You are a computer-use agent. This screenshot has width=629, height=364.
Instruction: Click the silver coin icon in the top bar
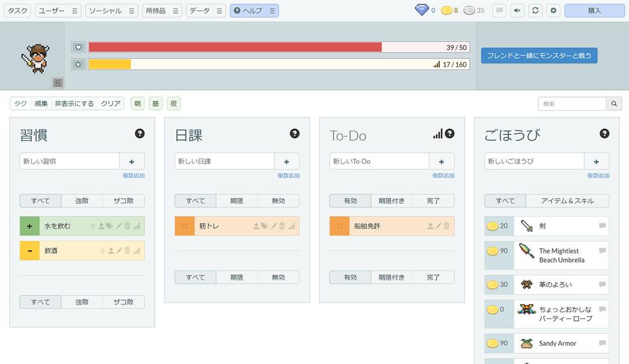469,10
